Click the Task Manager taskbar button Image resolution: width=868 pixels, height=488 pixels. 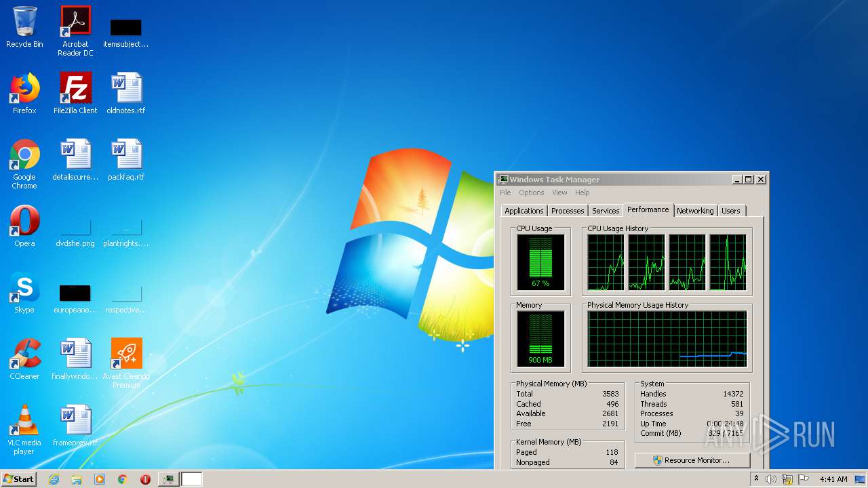click(168, 479)
